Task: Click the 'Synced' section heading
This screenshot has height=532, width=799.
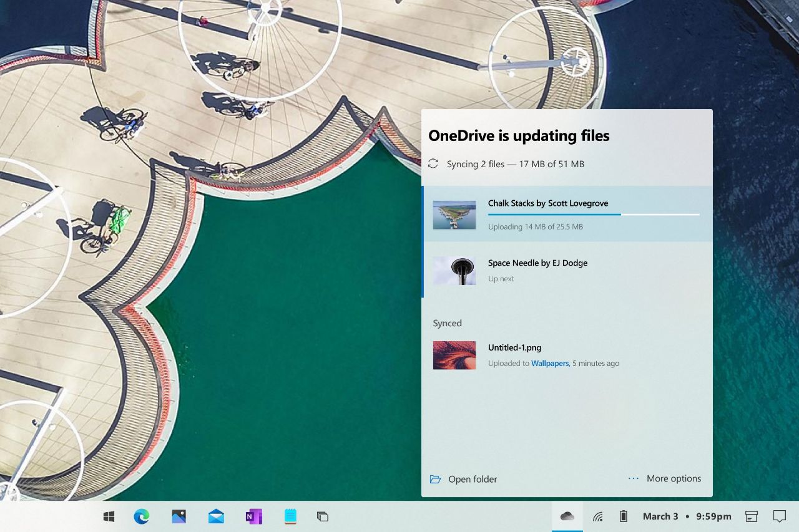Action: coord(448,323)
